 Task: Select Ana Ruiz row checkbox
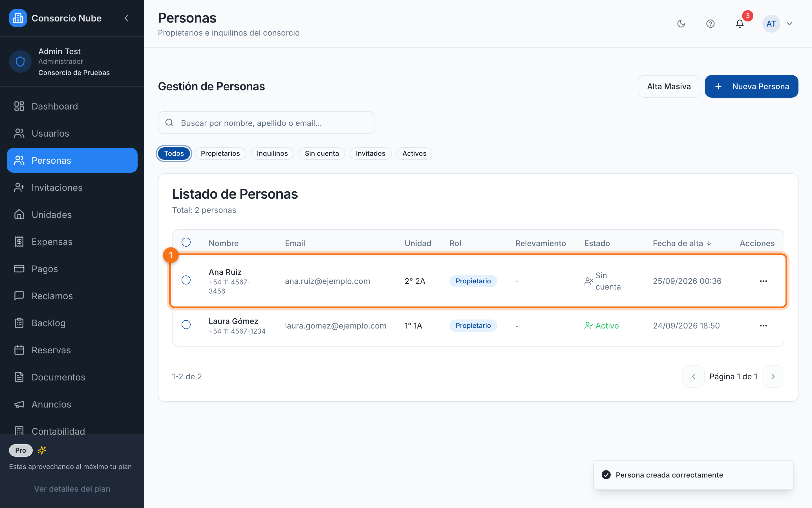pos(186,280)
